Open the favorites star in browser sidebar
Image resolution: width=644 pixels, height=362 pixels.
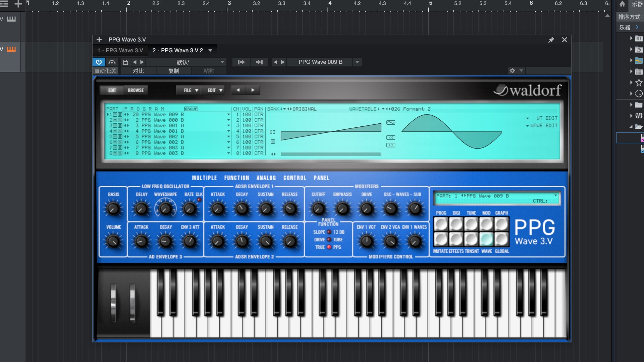pos(639,82)
